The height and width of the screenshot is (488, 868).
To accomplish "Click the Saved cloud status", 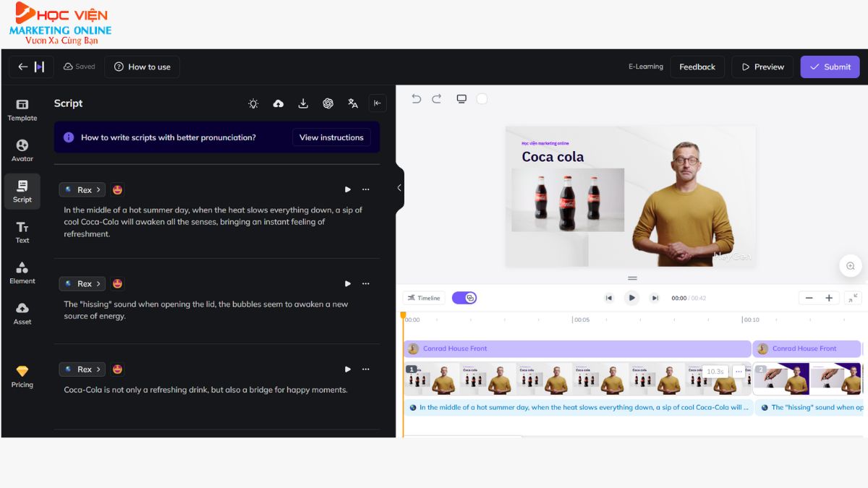I will [x=80, y=67].
